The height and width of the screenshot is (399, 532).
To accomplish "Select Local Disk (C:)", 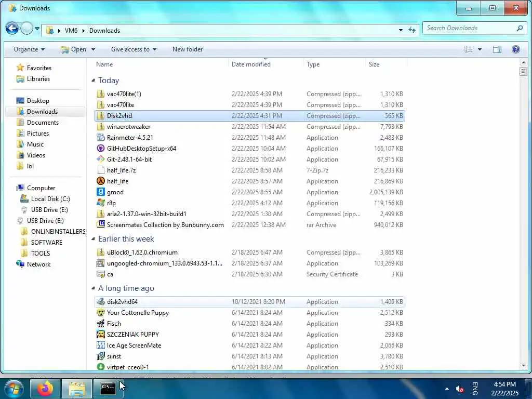I will (45, 199).
